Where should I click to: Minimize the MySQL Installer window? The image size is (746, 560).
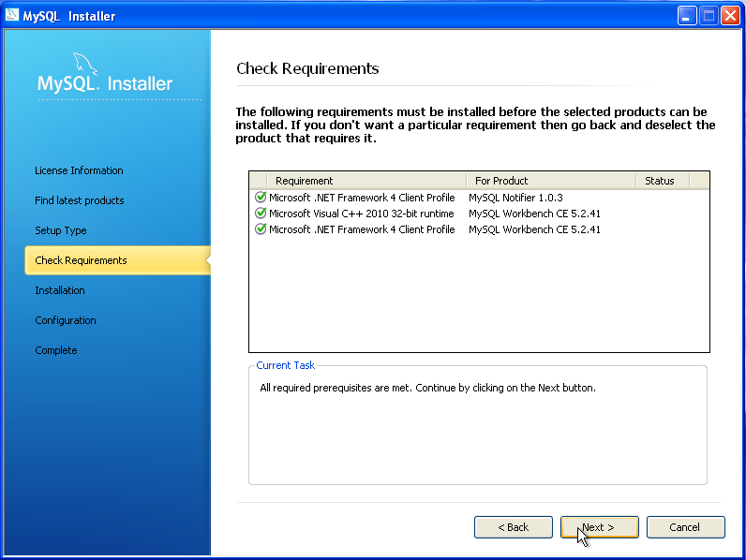688,16
